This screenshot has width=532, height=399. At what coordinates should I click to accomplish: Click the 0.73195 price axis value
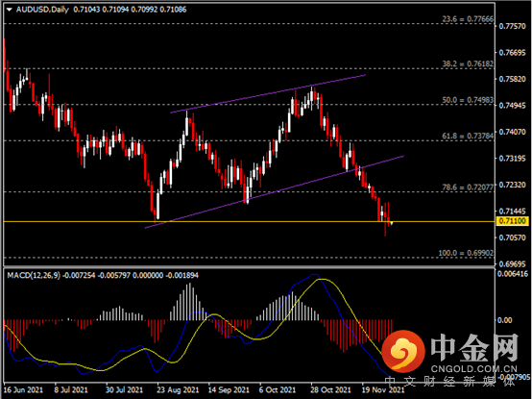(513, 159)
